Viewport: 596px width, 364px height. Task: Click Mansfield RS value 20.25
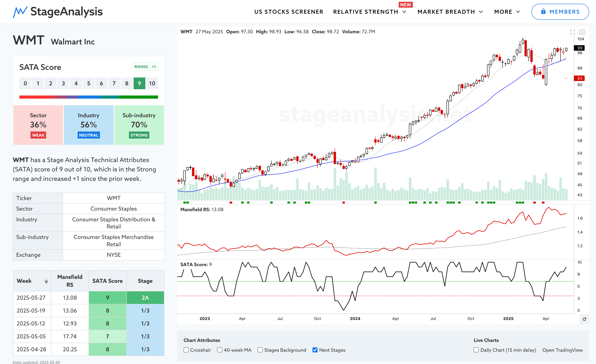pyautogui.click(x=70, y=349)
